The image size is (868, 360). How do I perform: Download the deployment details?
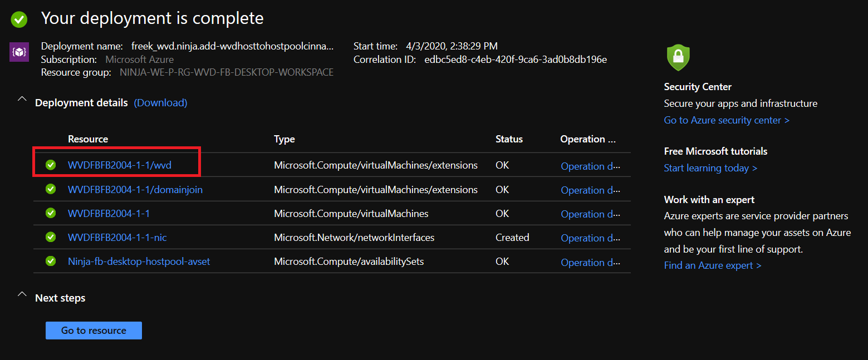tap(160, 103)
